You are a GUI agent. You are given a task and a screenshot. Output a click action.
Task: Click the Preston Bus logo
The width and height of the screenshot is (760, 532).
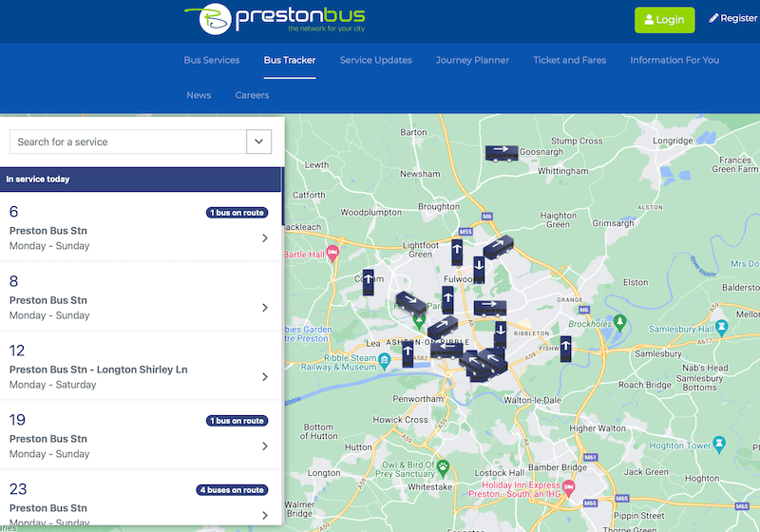point(275,18)
